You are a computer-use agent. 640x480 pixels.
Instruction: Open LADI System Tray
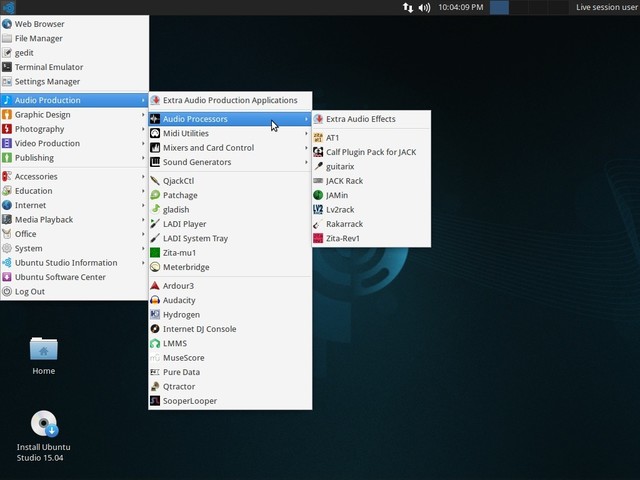tap(230, 238)
